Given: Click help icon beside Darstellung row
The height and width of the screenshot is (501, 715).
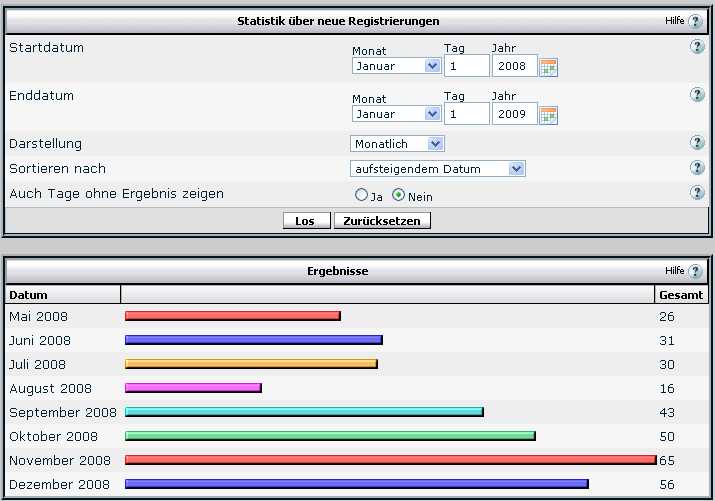Looking at the screenshot, I should 697,143.
